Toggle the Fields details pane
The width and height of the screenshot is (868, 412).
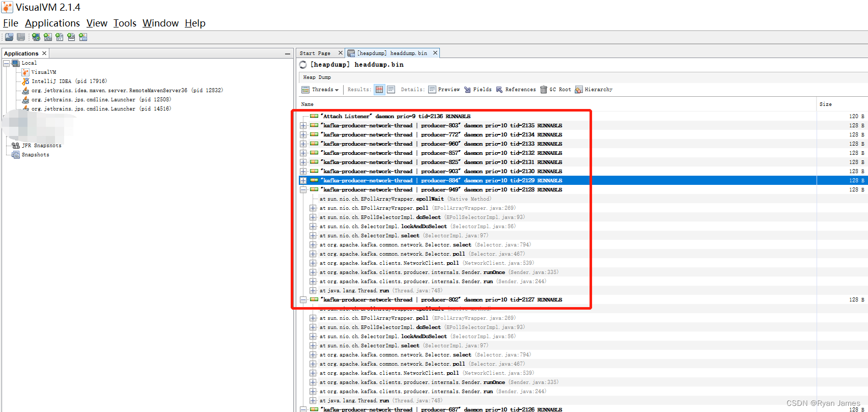tap(478, 90)
